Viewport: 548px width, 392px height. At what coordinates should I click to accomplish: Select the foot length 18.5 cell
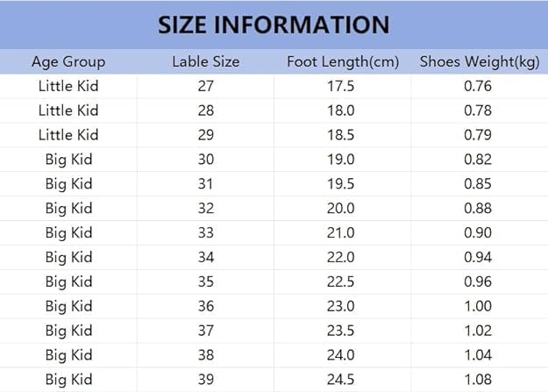[344, 135]
